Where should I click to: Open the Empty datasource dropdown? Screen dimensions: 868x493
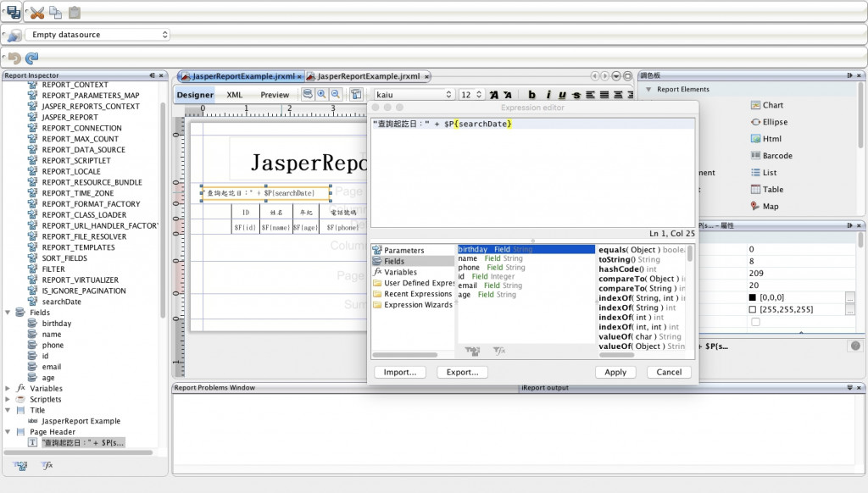point(97,35)
